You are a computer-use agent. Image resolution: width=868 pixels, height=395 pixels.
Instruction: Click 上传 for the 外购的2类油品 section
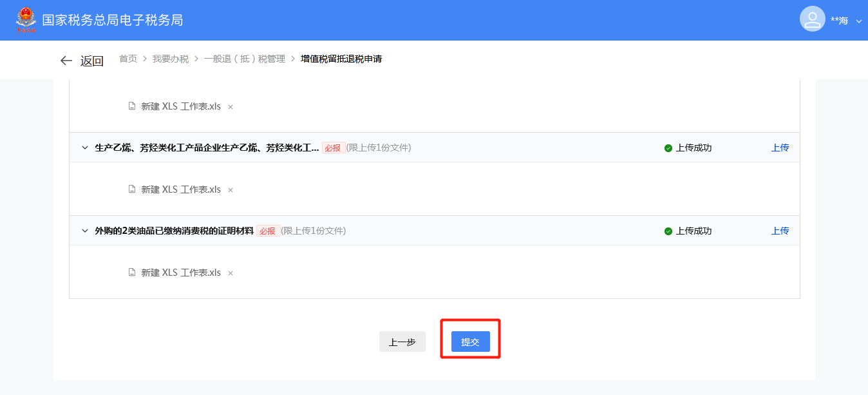(x=780, y=231)
